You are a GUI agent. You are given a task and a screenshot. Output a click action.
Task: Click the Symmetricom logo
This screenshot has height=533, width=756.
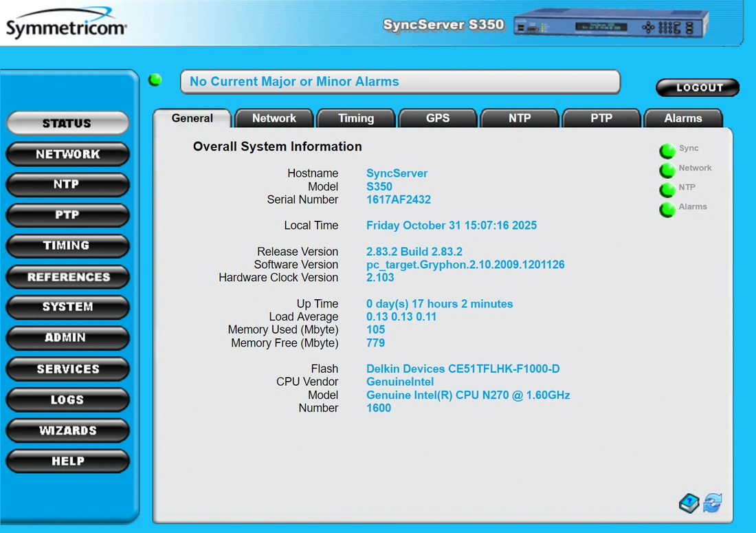(66, 25)
